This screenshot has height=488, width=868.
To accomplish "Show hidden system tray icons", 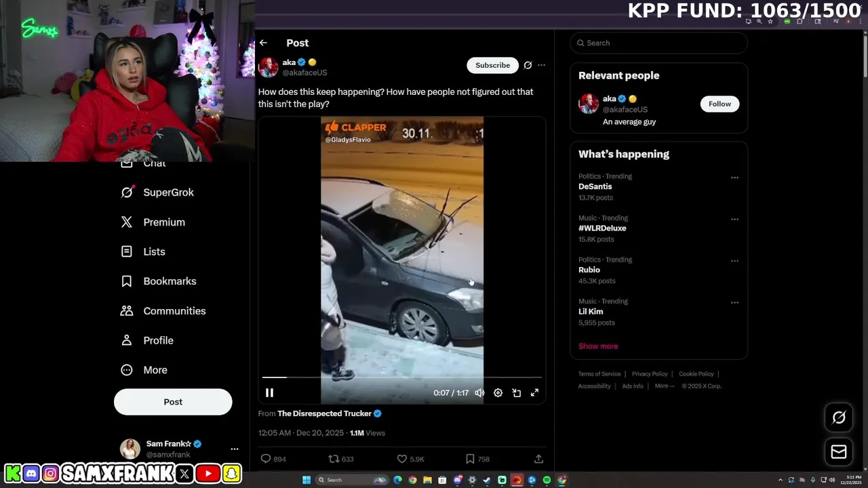I will [x=780, y=480].
